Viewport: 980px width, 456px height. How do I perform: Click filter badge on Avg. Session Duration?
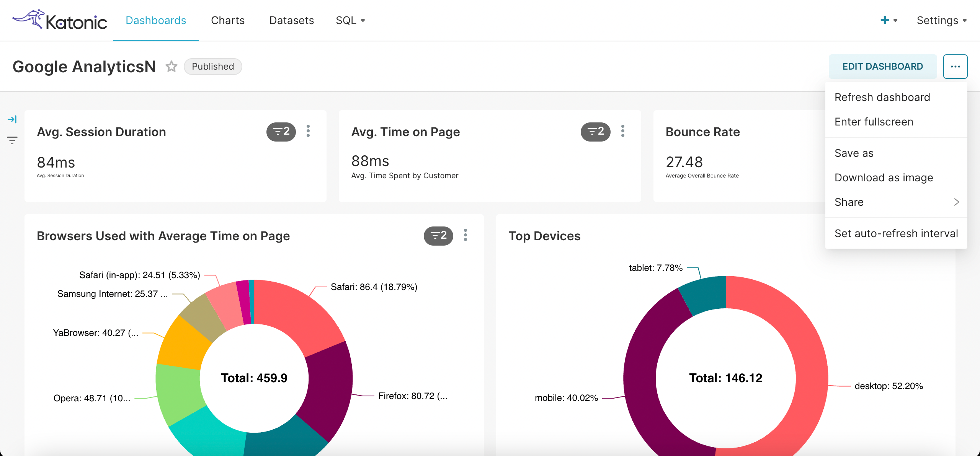281,132
